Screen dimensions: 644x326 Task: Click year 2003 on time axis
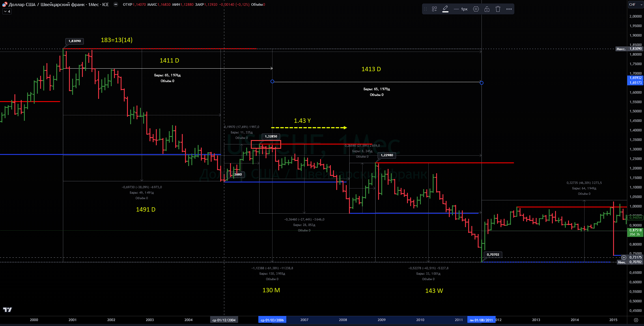point(150,320)
